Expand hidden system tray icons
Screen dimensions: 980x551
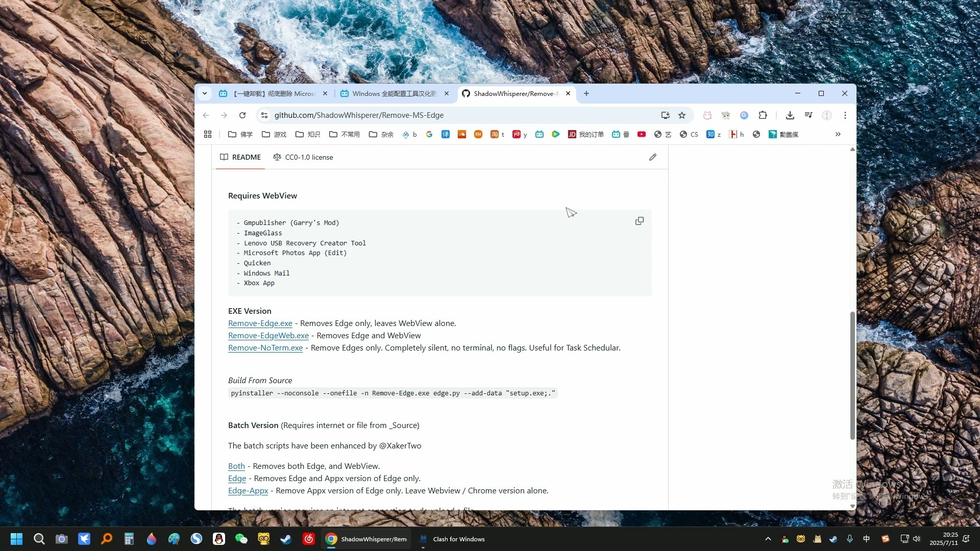tap(768, 539)
